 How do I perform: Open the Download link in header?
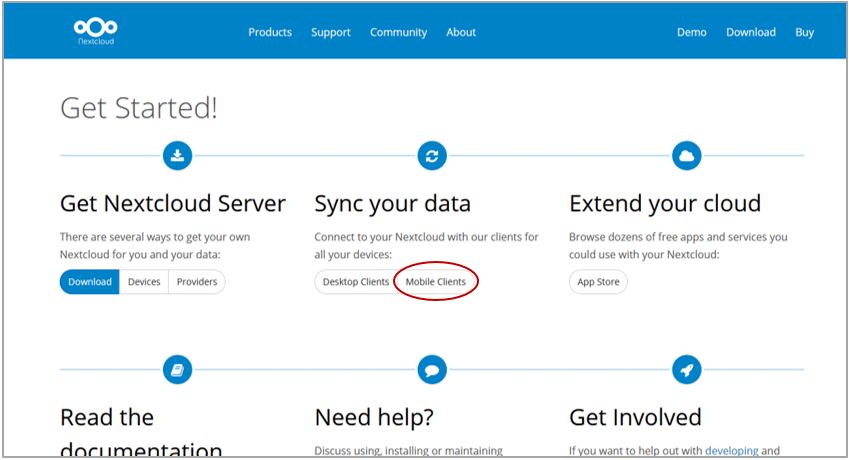(x=750, y=32)
